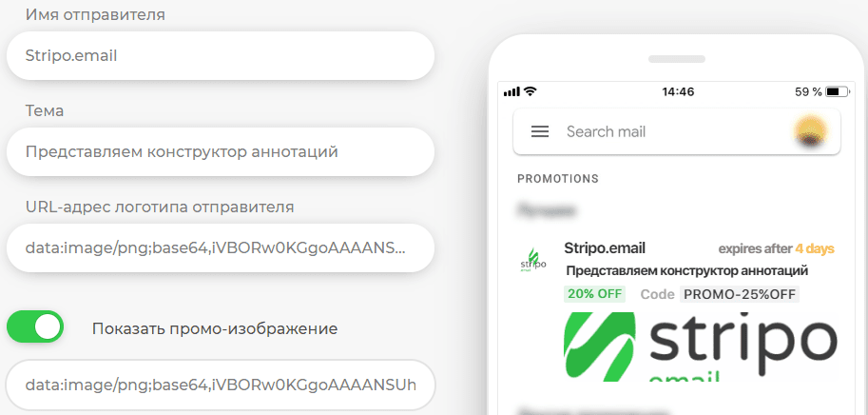Viewport: 868px width, 415px height.
Task: Click the sender name field with Stripo.email
Action: point(221,56)
